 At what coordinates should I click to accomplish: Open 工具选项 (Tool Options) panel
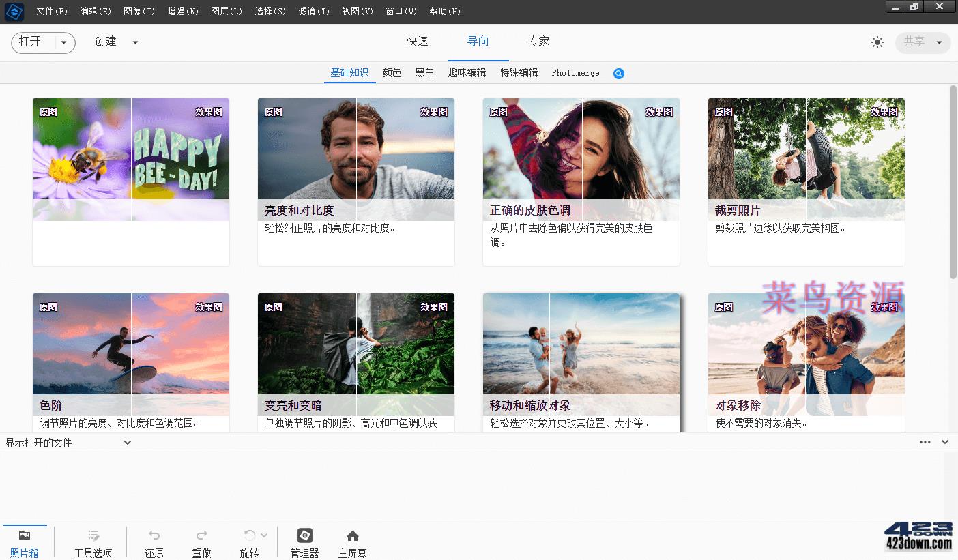point(93,541)
